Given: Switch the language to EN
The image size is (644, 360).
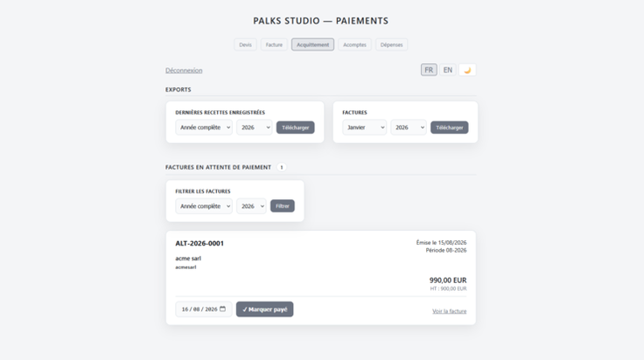Looking at the screenshot, I should coord(448,70).
